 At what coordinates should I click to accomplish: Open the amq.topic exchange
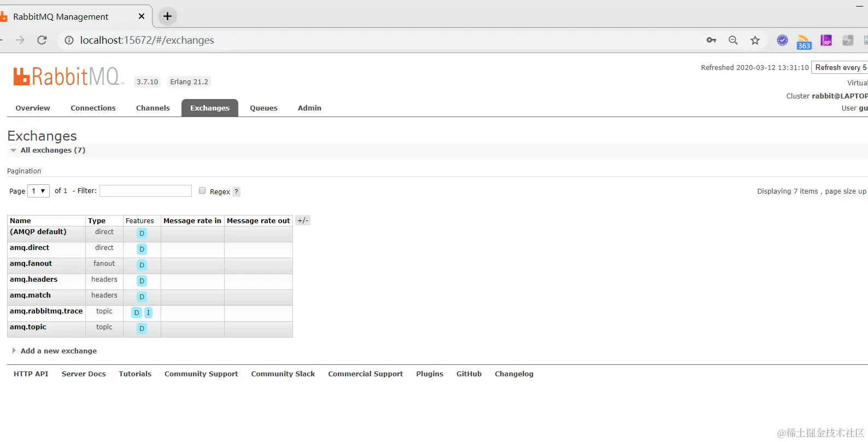click(x=28, y=327)
